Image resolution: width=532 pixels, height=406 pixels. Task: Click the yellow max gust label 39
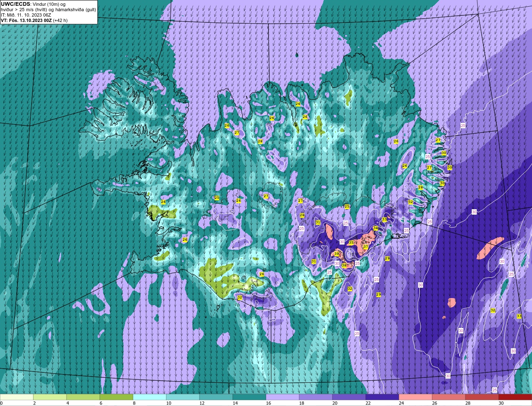tap(337, 254)
